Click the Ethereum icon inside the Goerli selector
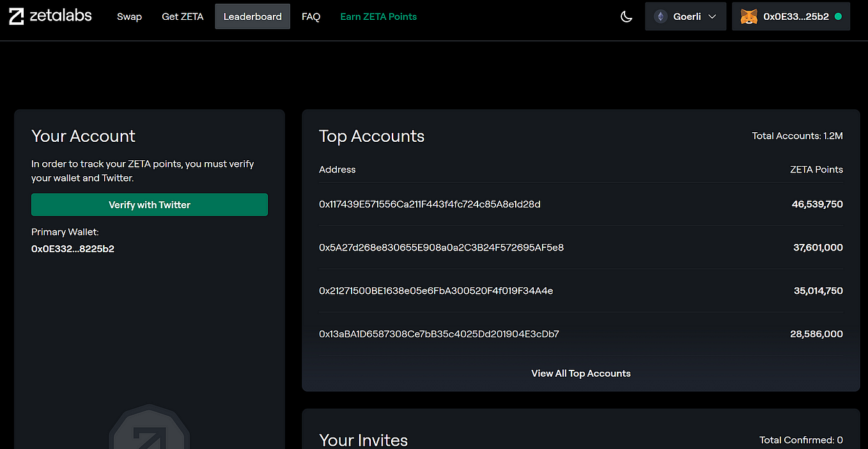The height and width of the screenshot is (449, 868). pos(660,16)
